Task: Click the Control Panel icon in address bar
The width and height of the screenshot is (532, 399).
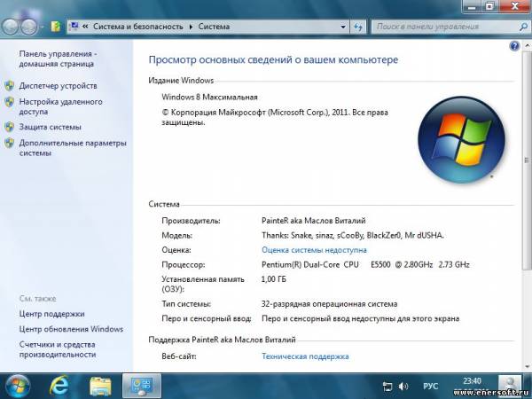Action: [x=74, y=26]
